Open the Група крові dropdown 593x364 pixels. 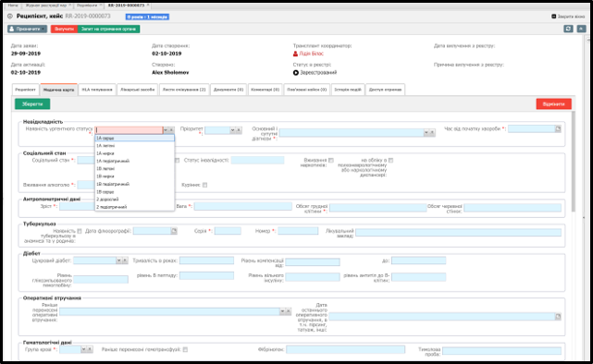pos(84,349)
